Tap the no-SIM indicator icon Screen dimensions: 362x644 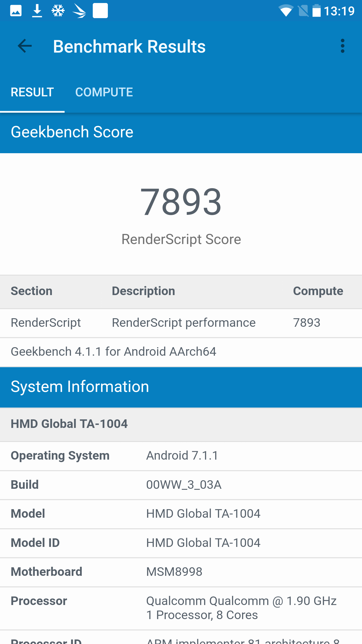pos(303,11)
